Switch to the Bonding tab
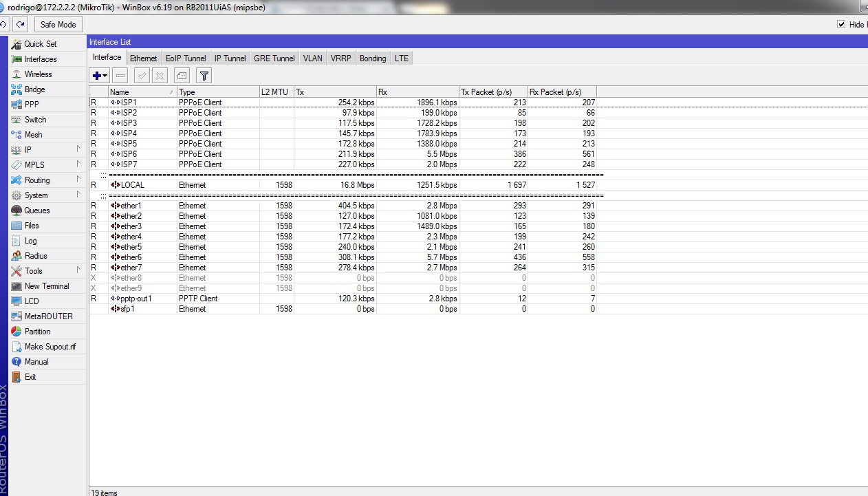Viewport: 868px width, 496px height. tap(373, 58)
